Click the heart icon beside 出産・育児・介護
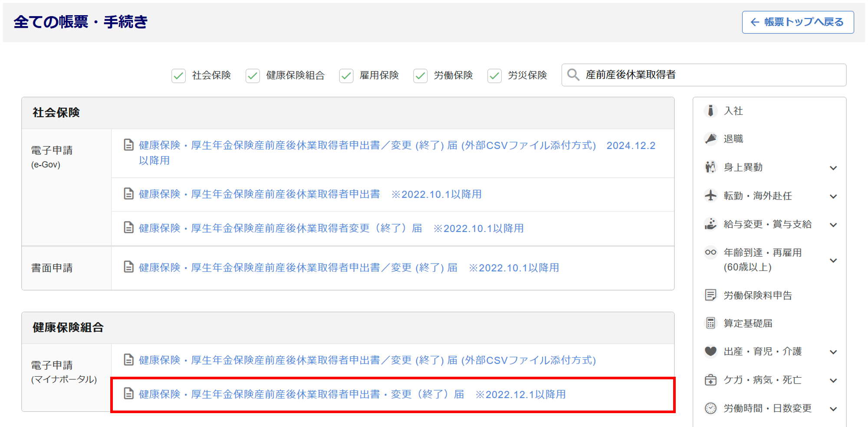Screen dimensions: 868x427 tap(710, 351)
